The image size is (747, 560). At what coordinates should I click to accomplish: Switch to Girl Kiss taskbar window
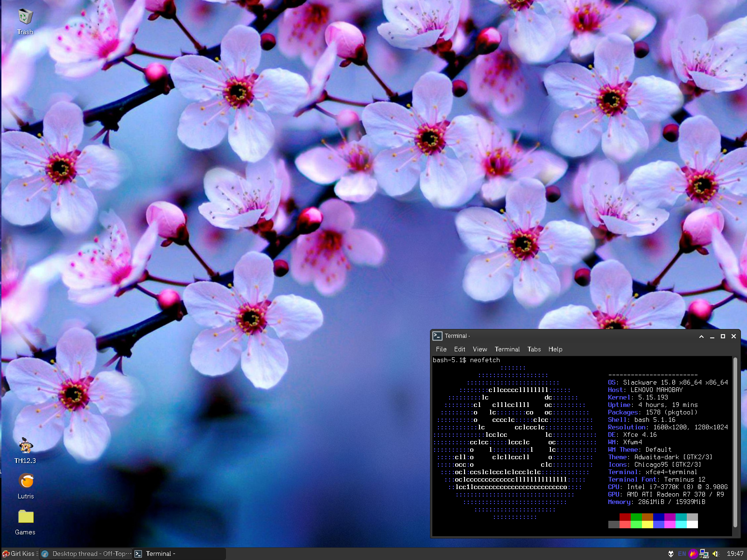21,554
